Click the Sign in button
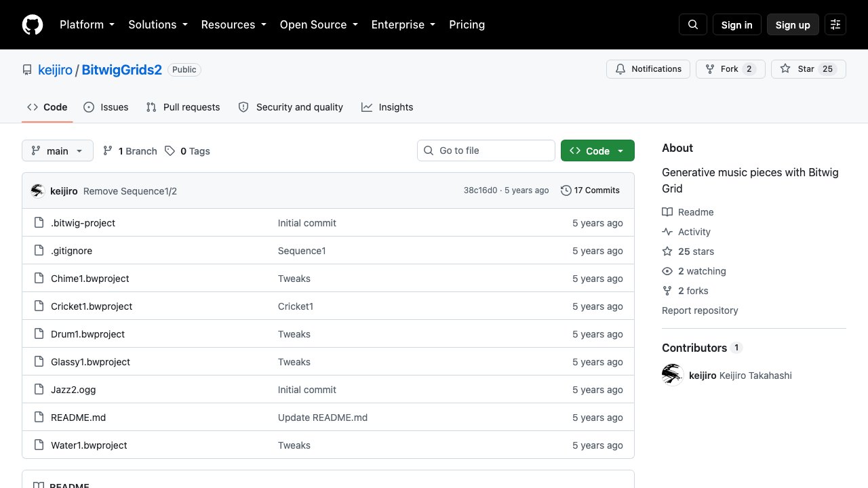 [x=737, y=24]
